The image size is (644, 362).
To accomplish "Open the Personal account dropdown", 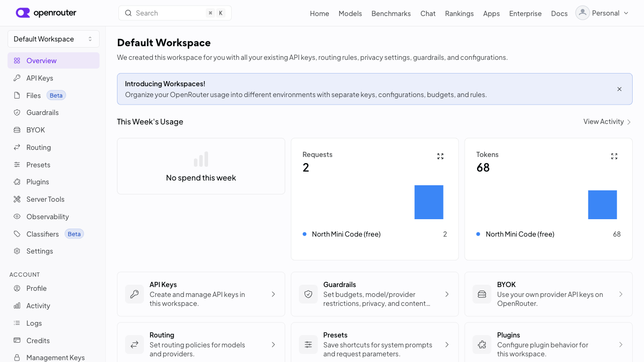I will point(602,13).
